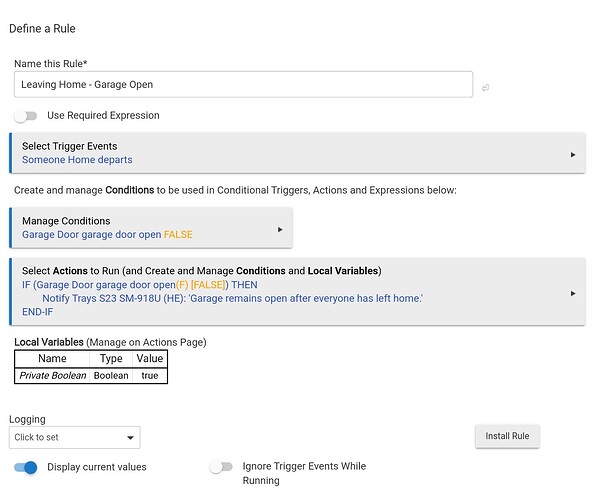The width and height of the screenshot is (602, 500).
Task: Click the END-IF action line
Action: tap(39, 312)
